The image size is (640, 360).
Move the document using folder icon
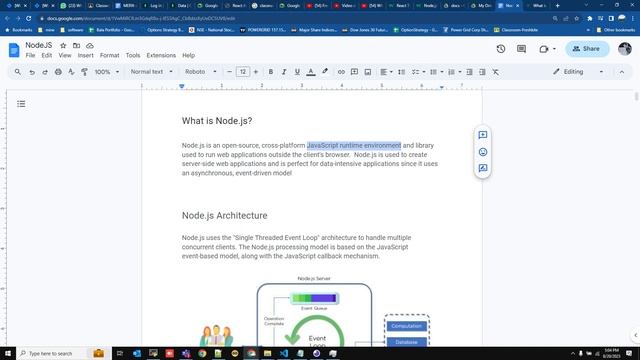coord(76,45)
